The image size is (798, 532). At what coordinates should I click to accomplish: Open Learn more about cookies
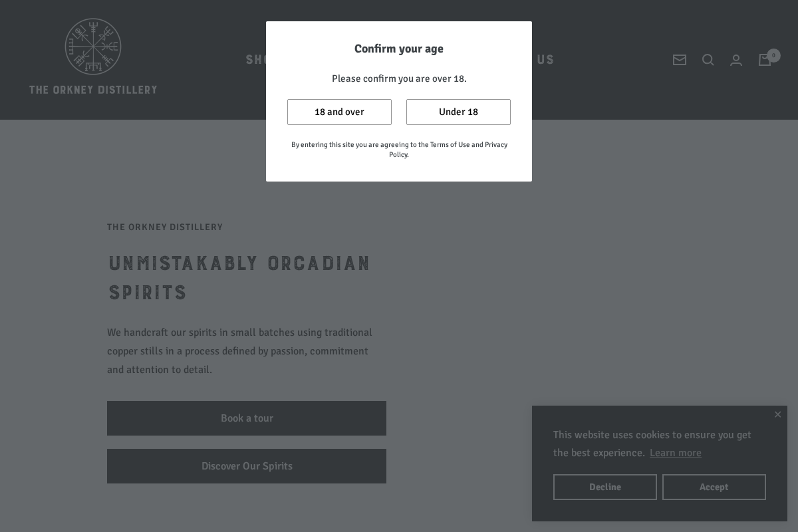(675, 453)
